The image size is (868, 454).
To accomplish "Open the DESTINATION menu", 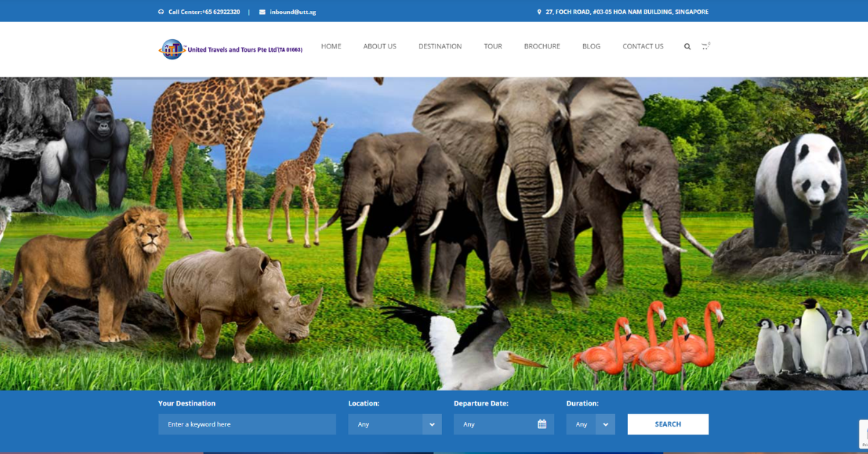I will coord(440,46).
